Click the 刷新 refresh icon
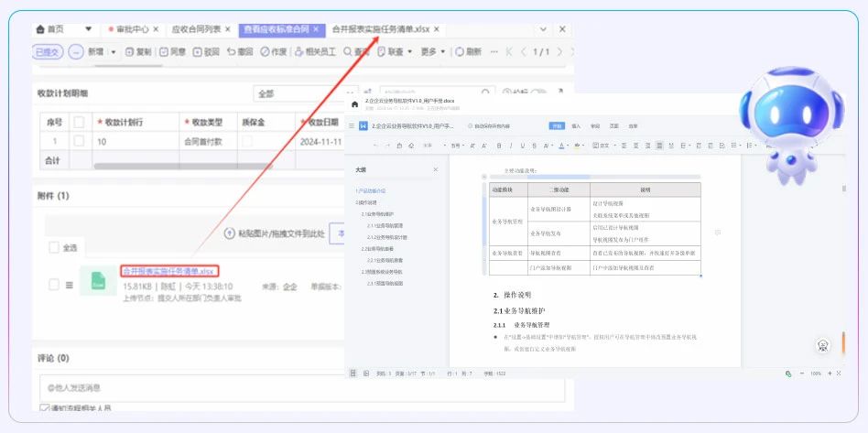 point(467,52)
